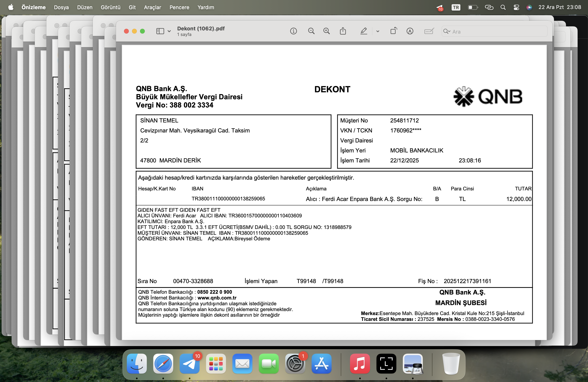Click the Müşteri No value 254811712

404,120
